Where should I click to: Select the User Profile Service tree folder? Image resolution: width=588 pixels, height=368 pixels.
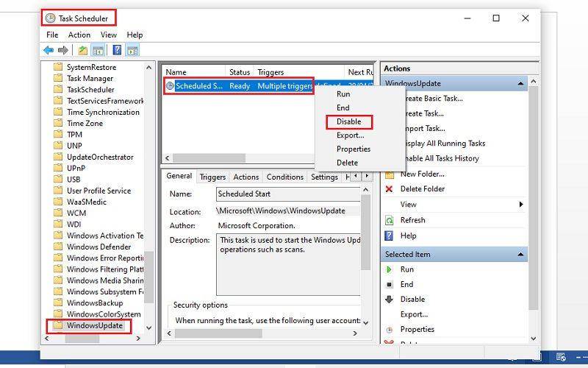[x=99, y=191]
